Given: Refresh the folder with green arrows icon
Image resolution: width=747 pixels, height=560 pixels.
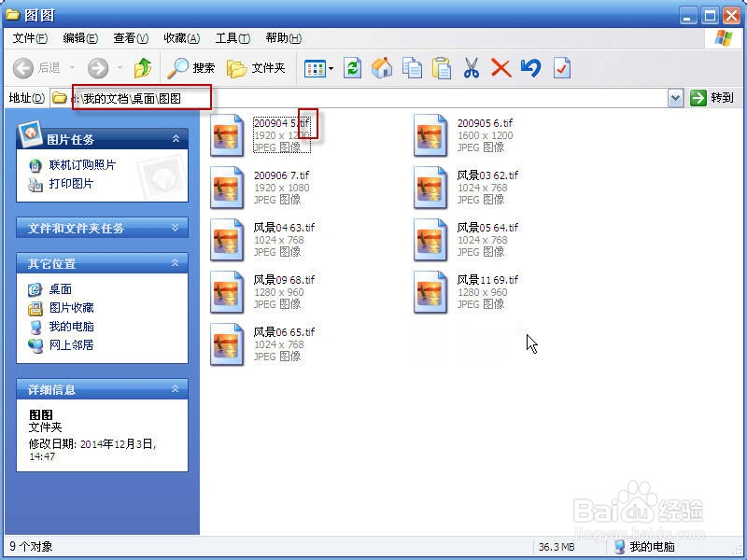Looking at the screenshot, I should [x=353, y=68].
